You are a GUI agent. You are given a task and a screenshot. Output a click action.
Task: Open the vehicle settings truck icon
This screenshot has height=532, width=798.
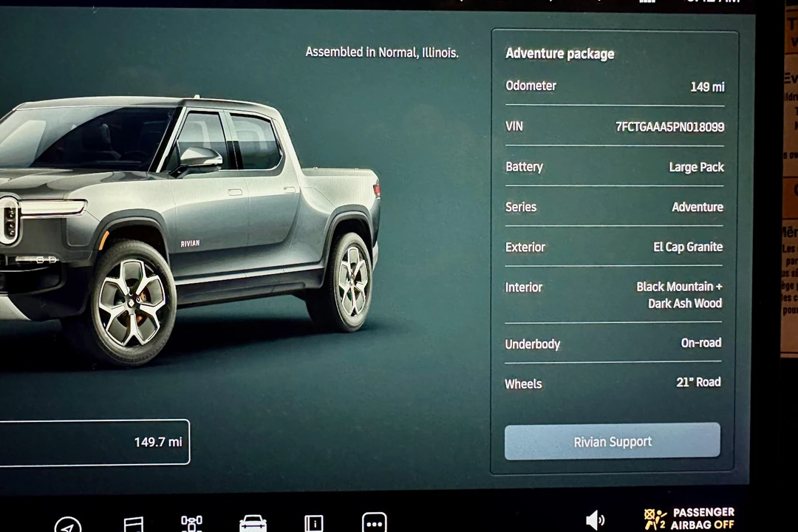tap(253, 524)
